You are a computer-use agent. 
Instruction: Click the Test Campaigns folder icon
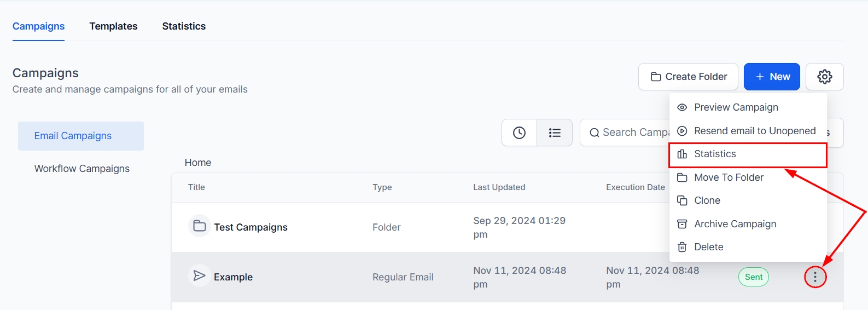pos(200,226)
